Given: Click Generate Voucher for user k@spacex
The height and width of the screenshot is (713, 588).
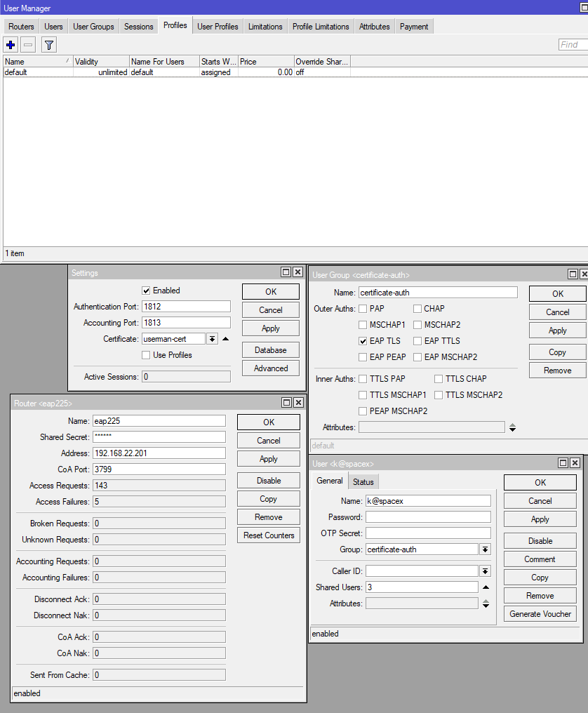Looking at the screenshot, I should coord(540,614).
